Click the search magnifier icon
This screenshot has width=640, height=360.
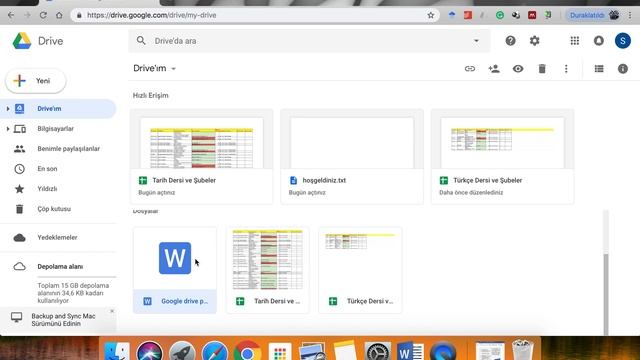click(141, 40)
